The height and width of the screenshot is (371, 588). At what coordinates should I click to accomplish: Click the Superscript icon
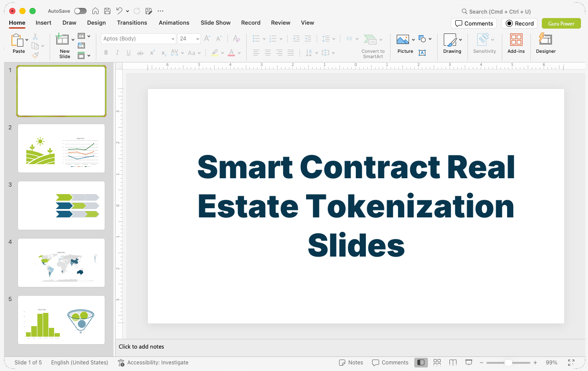pos(152,53)
